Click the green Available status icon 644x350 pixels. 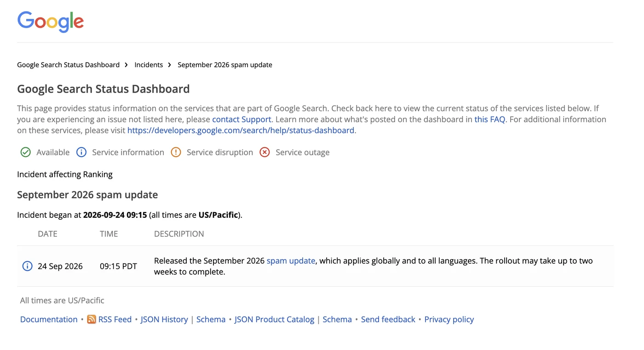(x=26, y=152)
